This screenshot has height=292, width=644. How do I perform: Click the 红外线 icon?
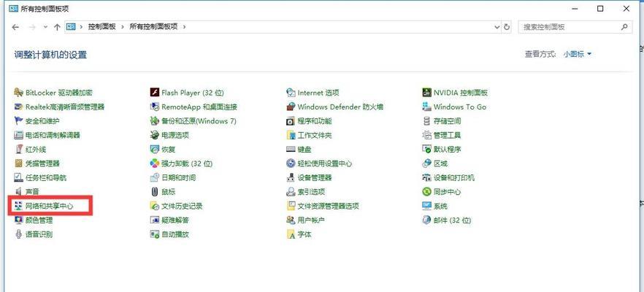coord(18,150)
